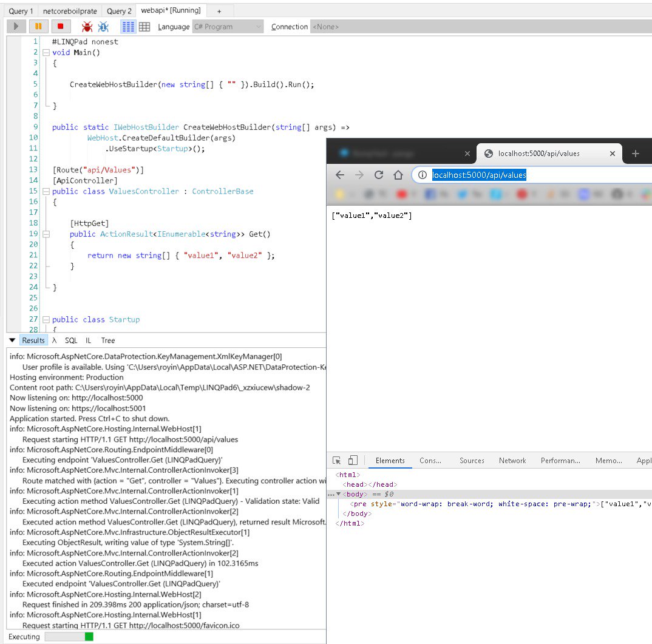This screenshot has height=644, width=652.
Task: Open a new browser tab
Action: [636, 154]
